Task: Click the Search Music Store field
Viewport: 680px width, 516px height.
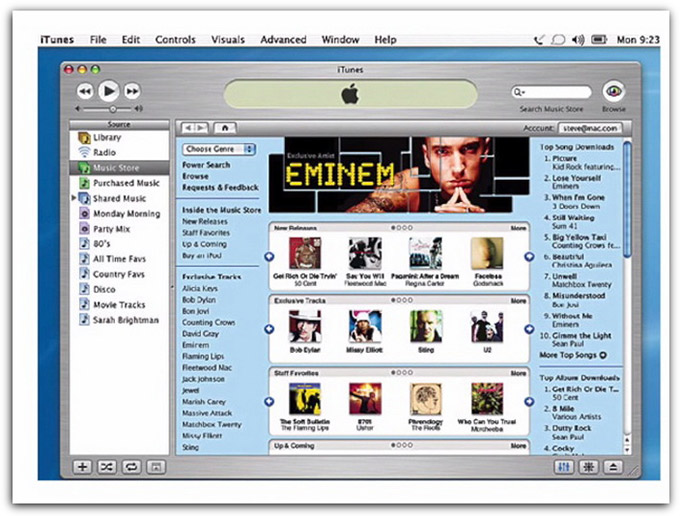Action: (552, 92)
